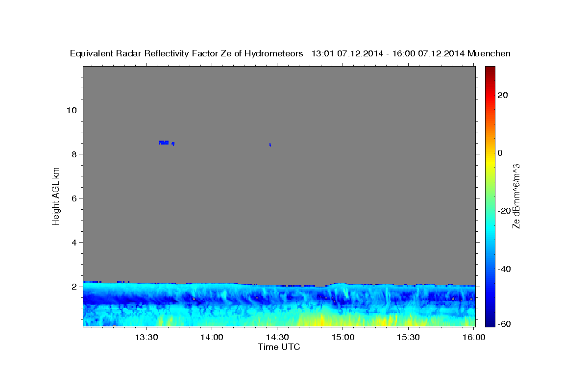Click the 'Ze dBmm^6/m^3' colorbar label
Viewport: 588px width, 392px height.
click(516, 196)
